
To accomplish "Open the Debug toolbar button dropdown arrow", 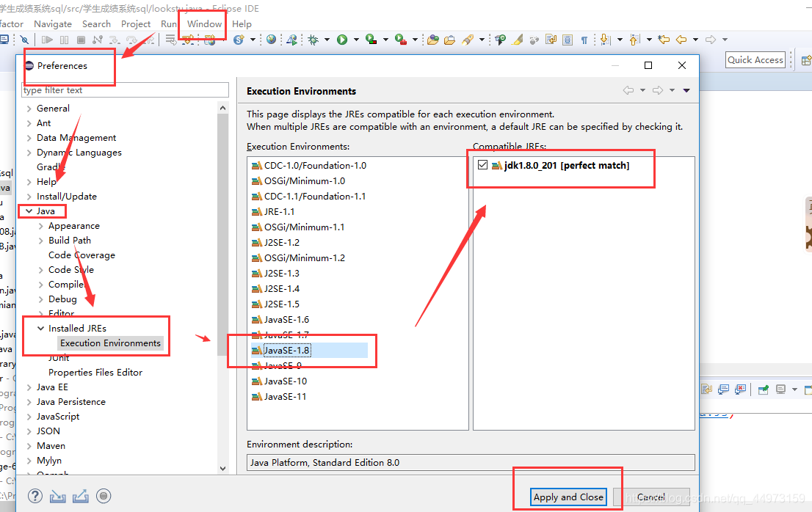I will coord(327,40).
